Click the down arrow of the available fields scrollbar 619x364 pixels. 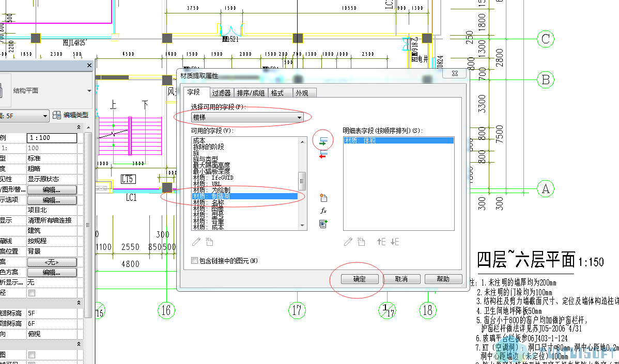(302, 226)
